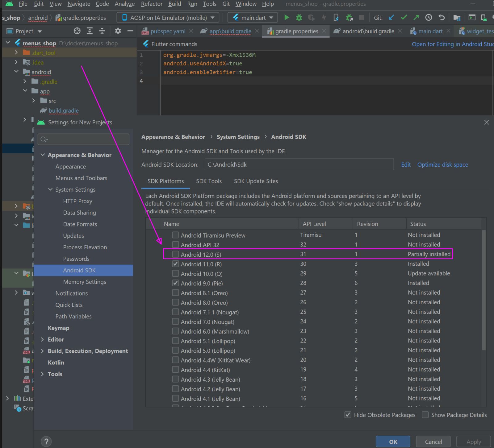Start debugging with the bug icon

click(x=299, y=18)
